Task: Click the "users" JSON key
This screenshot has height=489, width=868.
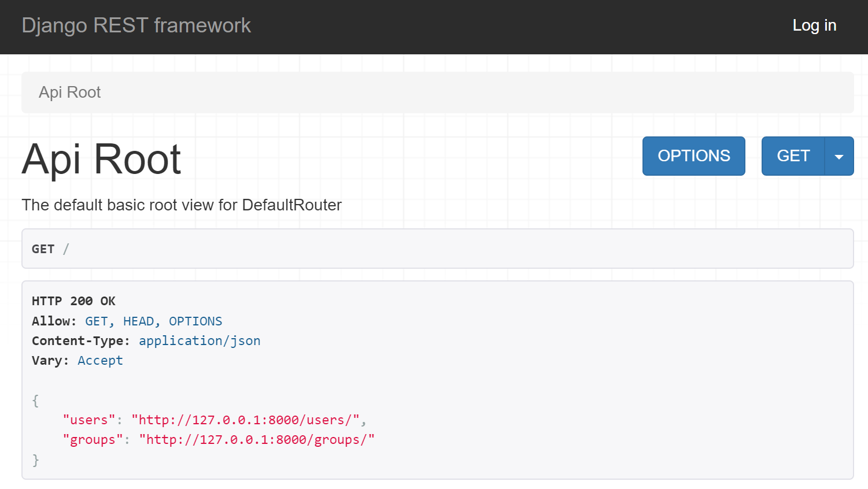Action: click(89, 420)
